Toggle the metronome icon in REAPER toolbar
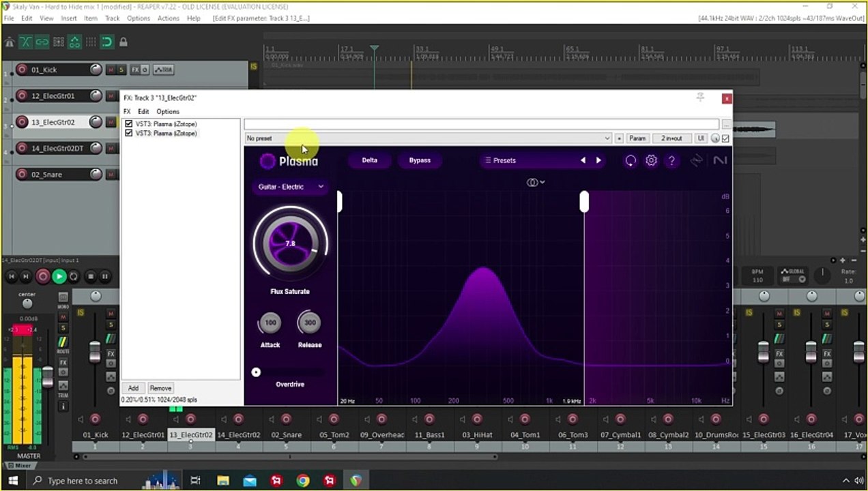Screen dimensions: 868x491 click(10, 42)
